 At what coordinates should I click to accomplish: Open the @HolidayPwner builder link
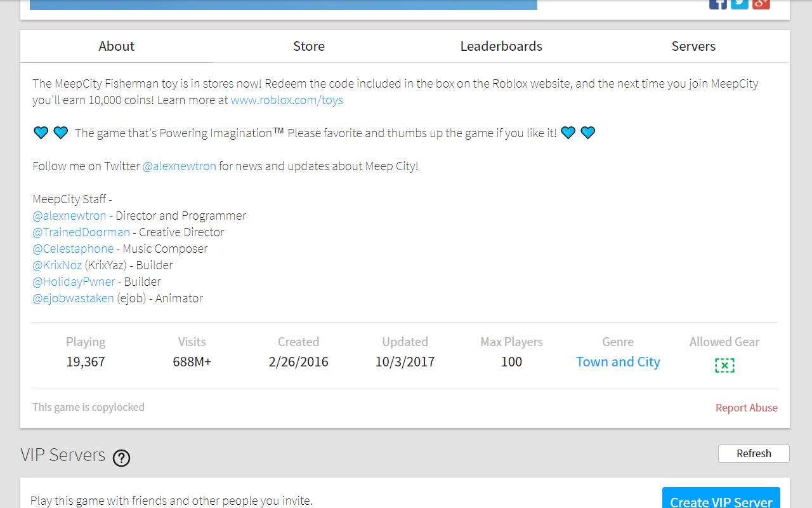[74, 282]
